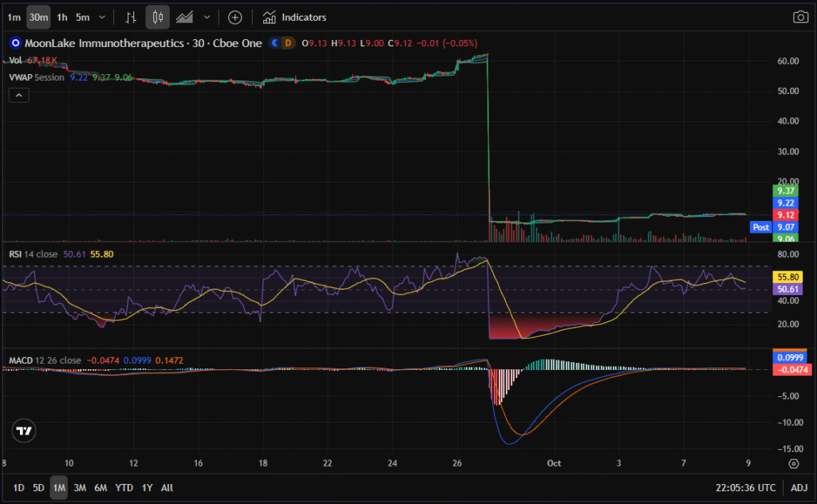Click the MoonLake symbol logo icon
Viewport: 817px width, 504px height.
pos(14,43)
